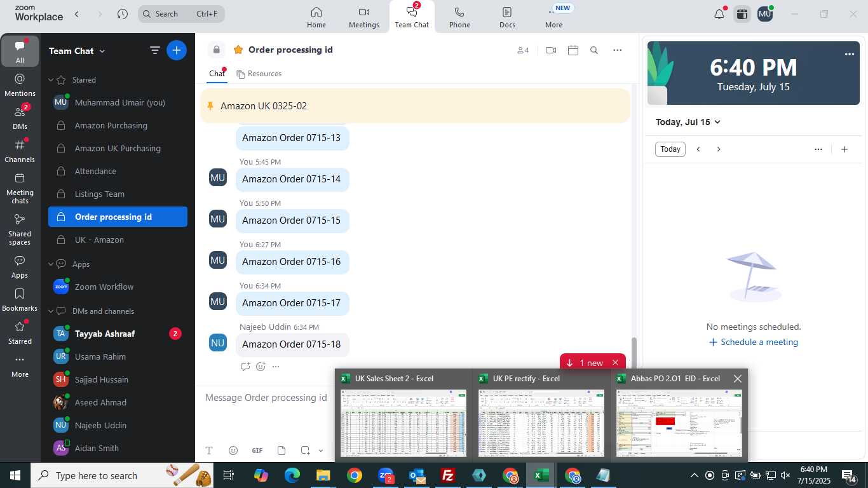Reply in thread to 0715-18 message
Viewport: 868px width, 488px height.
(245, 366)
